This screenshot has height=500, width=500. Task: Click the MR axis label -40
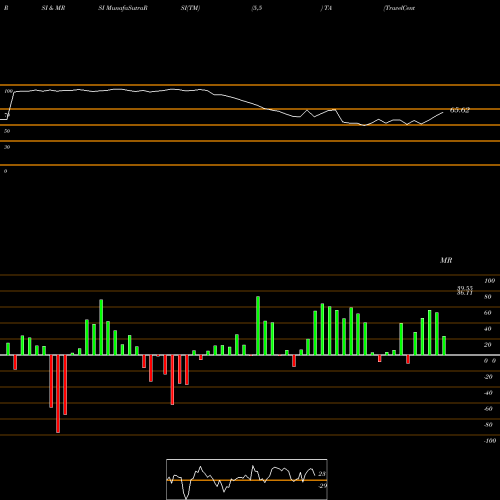coord(488,393)
